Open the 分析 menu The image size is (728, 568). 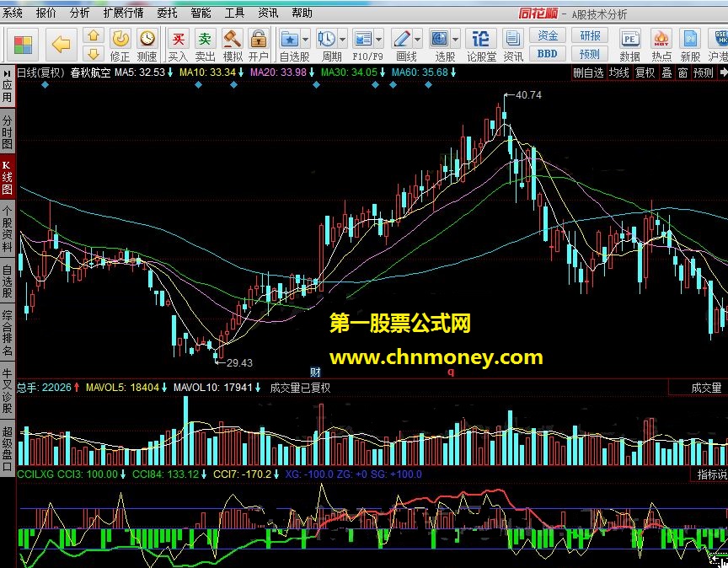(79, 13)
